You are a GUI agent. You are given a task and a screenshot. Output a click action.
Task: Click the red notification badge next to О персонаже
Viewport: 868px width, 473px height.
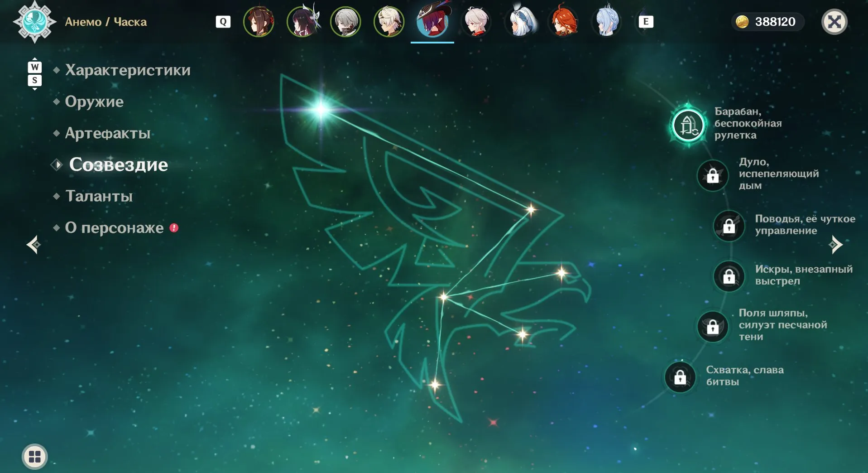click(x=174, y=228)
